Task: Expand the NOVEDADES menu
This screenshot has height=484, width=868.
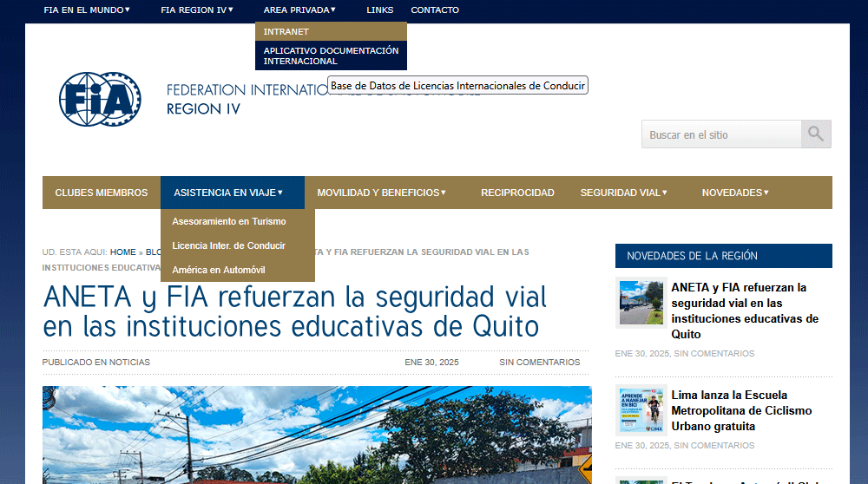Action: point(735,193)
